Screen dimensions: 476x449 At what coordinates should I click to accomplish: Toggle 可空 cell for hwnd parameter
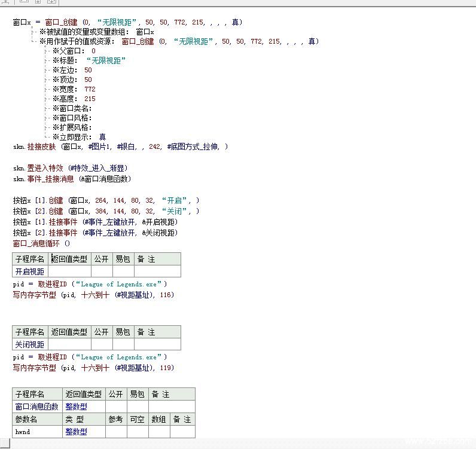[138, 432]
